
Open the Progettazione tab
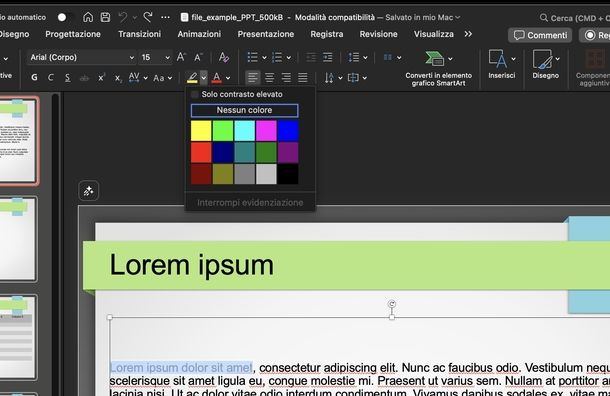click(x=73, y=34)
